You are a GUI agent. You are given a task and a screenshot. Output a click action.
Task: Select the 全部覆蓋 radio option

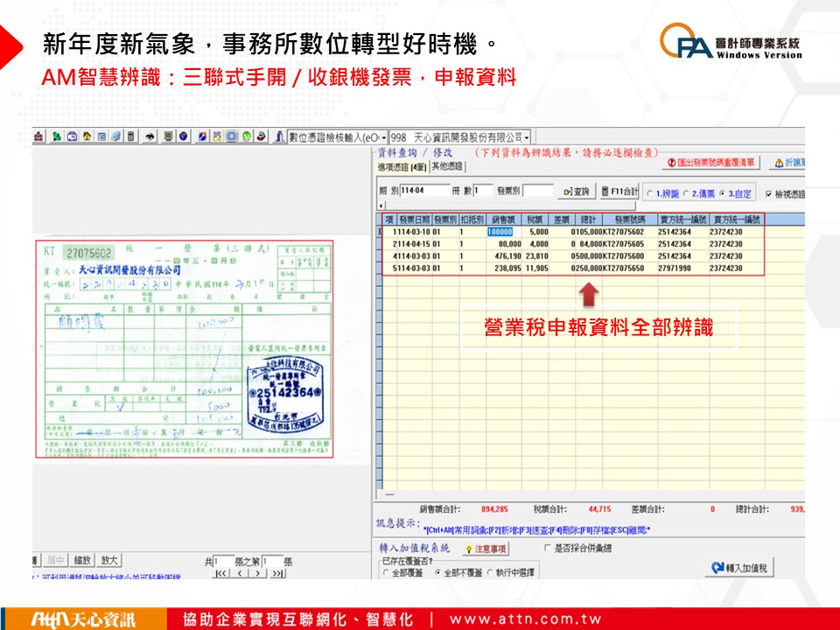(x=386, y=572)
